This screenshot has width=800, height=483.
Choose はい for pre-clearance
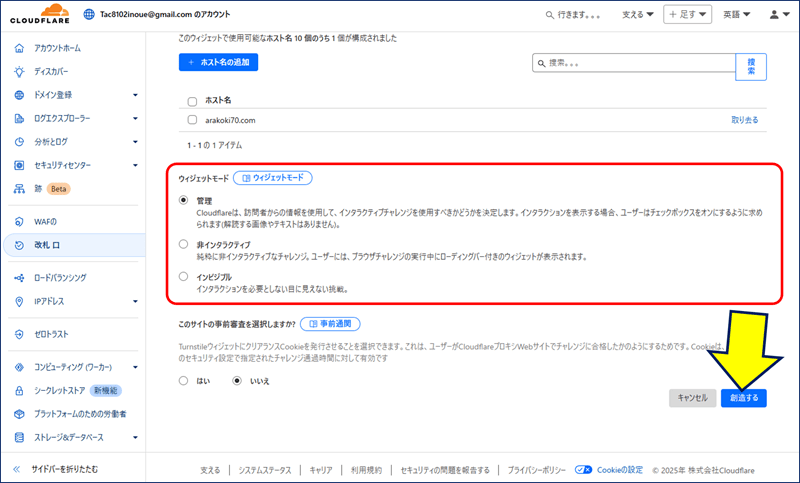[184, 380]
